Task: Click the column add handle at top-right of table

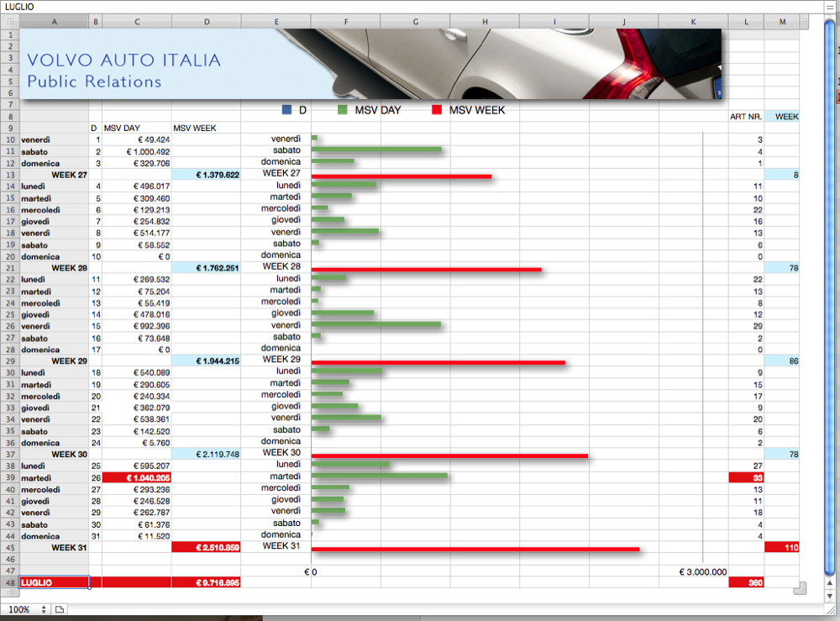Action: (x=804, y=21)
